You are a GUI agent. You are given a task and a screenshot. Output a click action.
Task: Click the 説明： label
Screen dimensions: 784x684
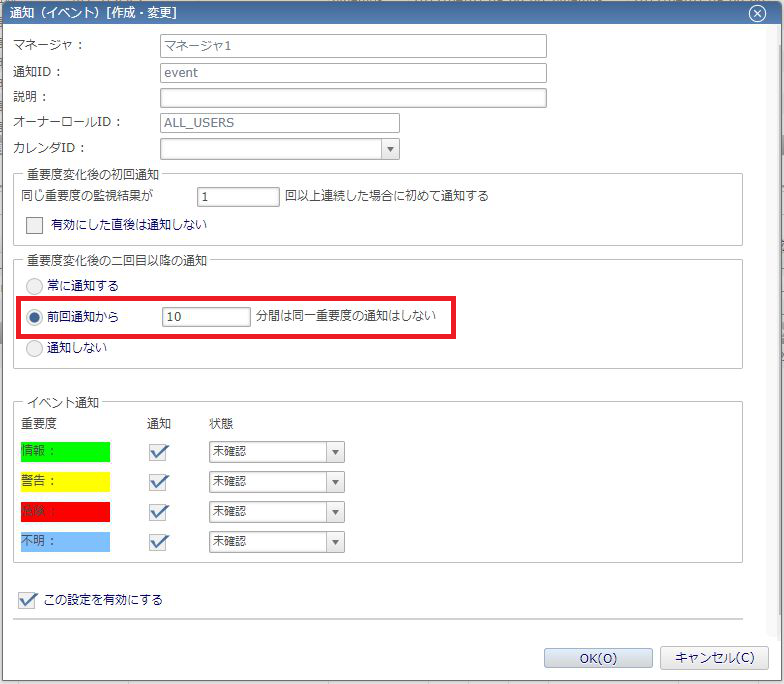point(30,96)
